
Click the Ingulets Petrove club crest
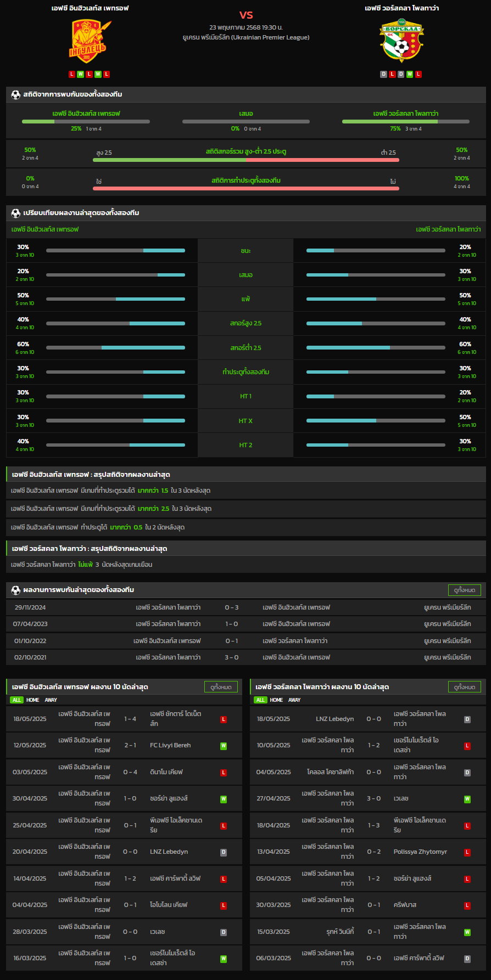click(x=90, y=41)
